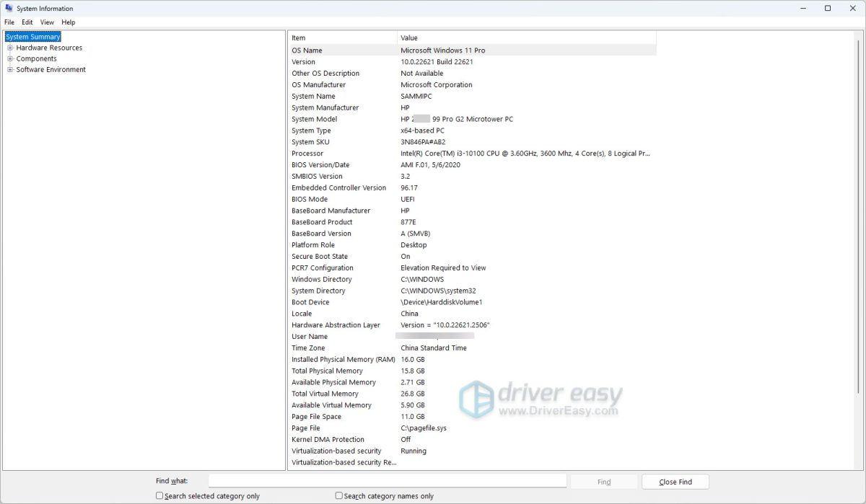This screenshot has width=866, height=504.
Task: Click the Find button
Action: point(604,482)
